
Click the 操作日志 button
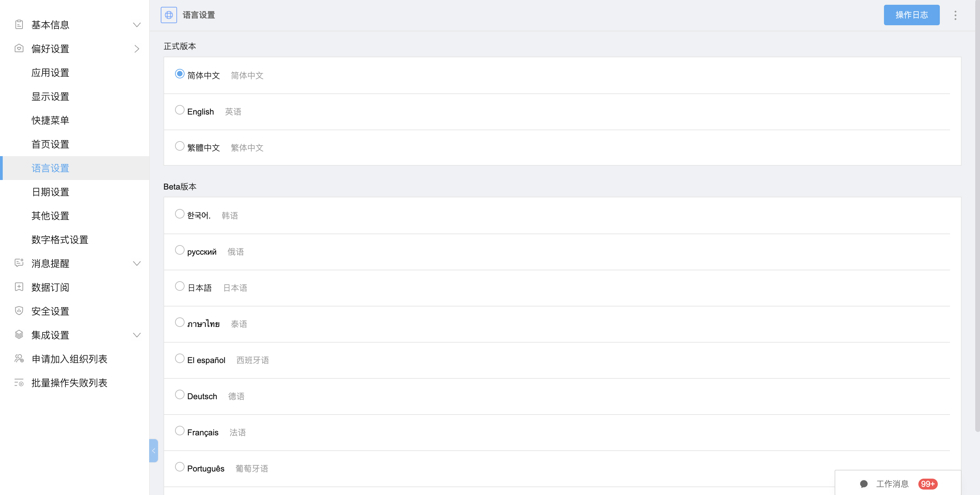(x=912, y=15)
